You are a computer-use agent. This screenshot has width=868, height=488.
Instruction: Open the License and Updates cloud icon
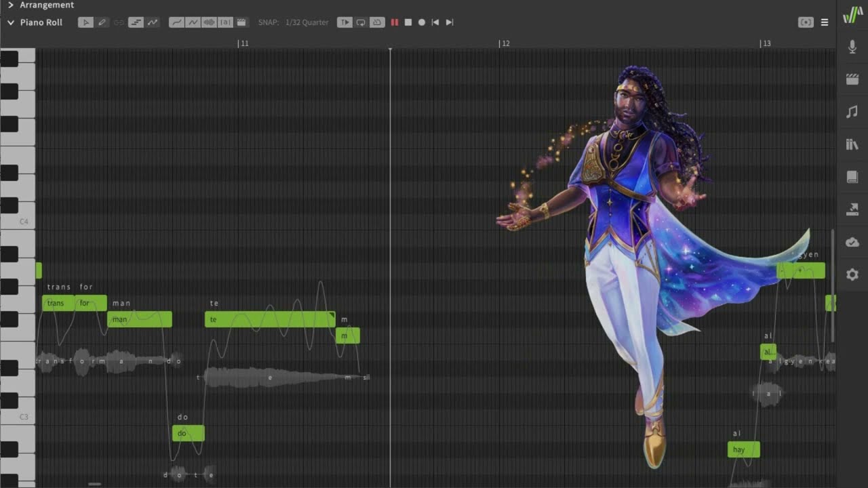tap(852, 242)
